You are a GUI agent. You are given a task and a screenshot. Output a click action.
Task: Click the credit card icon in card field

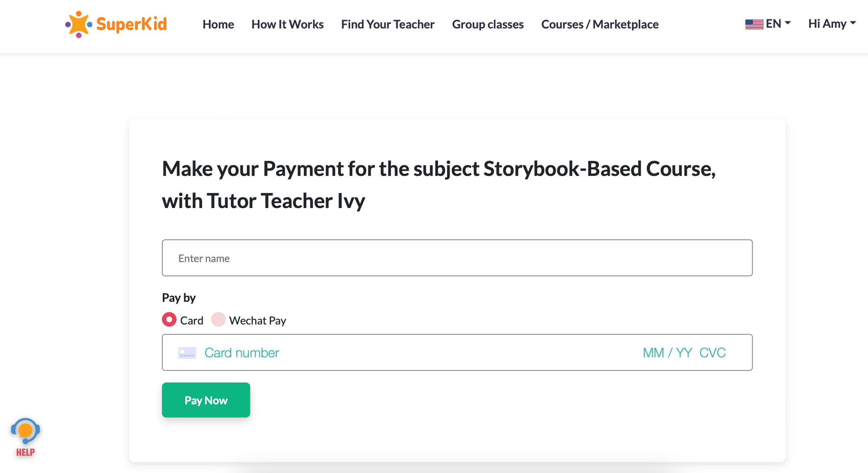[187, 353]
